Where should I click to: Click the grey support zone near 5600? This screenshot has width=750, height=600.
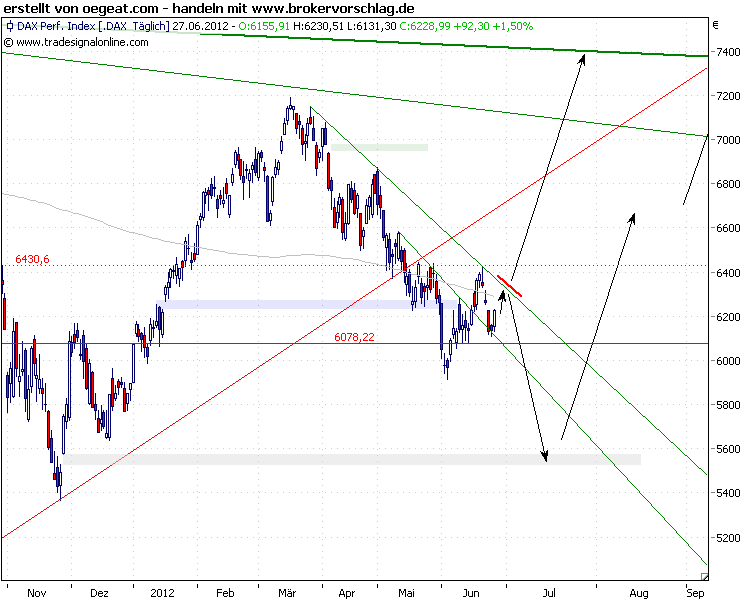[352, 459]
